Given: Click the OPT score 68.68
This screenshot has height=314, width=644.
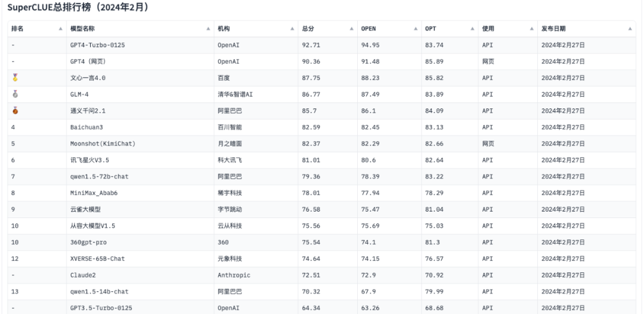Looking at the screenshot, I should (x=434, y=308).
